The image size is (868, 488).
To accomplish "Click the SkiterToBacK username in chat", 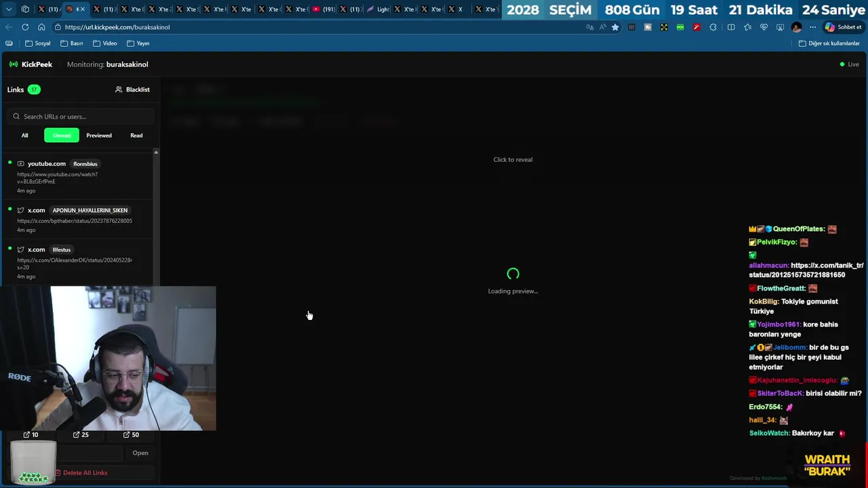I will (781, 394).
